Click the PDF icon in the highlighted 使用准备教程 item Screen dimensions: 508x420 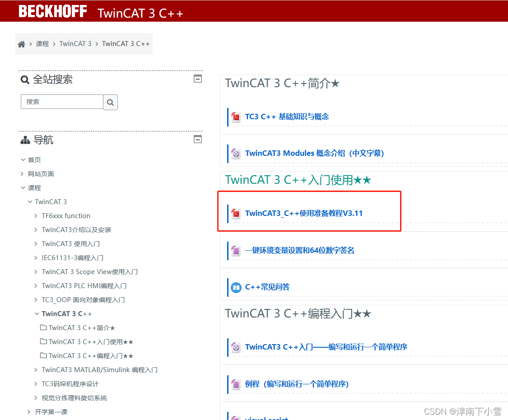pos(236,213)
